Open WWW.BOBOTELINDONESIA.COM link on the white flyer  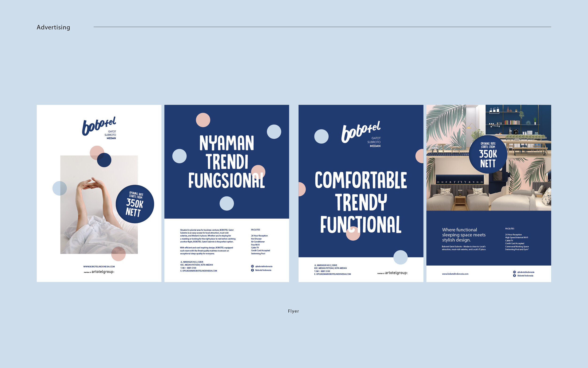(x=99, y=267)
